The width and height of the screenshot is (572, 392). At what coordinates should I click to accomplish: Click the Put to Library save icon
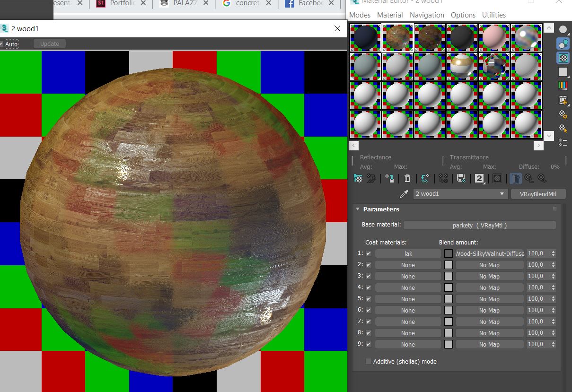[461, 178]
